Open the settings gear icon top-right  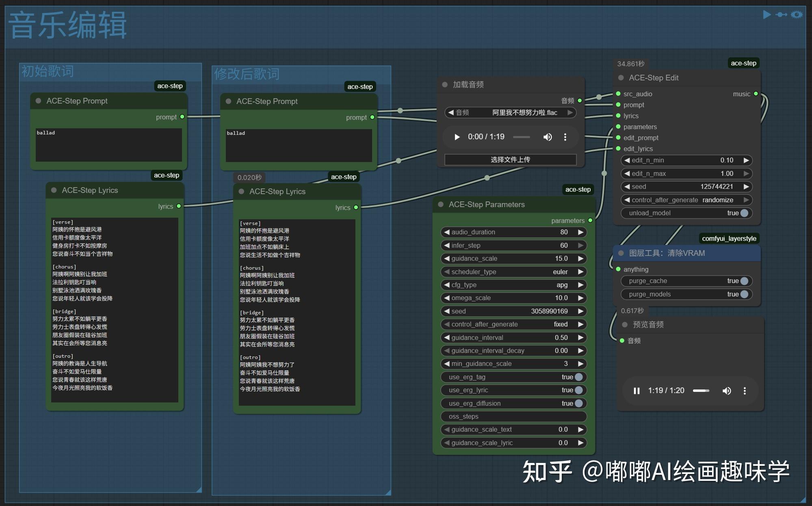(797, 15)
